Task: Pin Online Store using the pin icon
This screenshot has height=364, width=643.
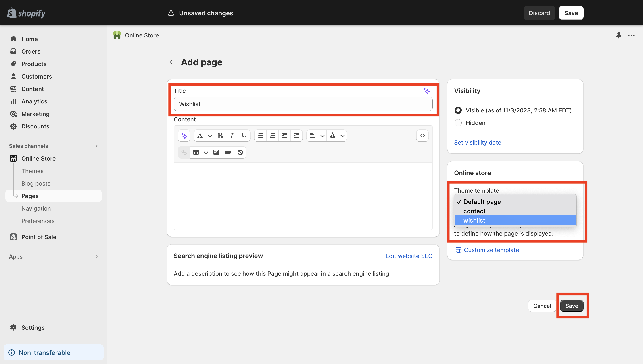Action: 619,35
